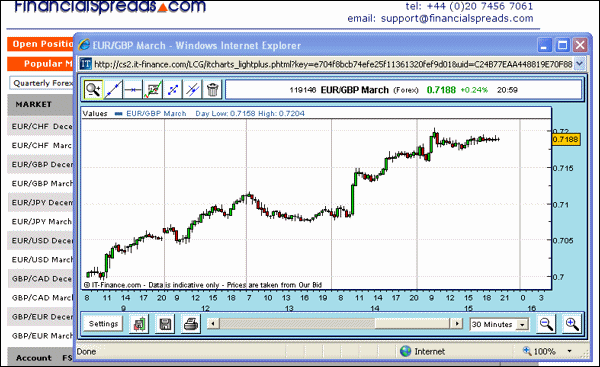This screenshot has height=367, width=600.
Task: Select GBP/CAD March market row
Action: tap(41, 298)
